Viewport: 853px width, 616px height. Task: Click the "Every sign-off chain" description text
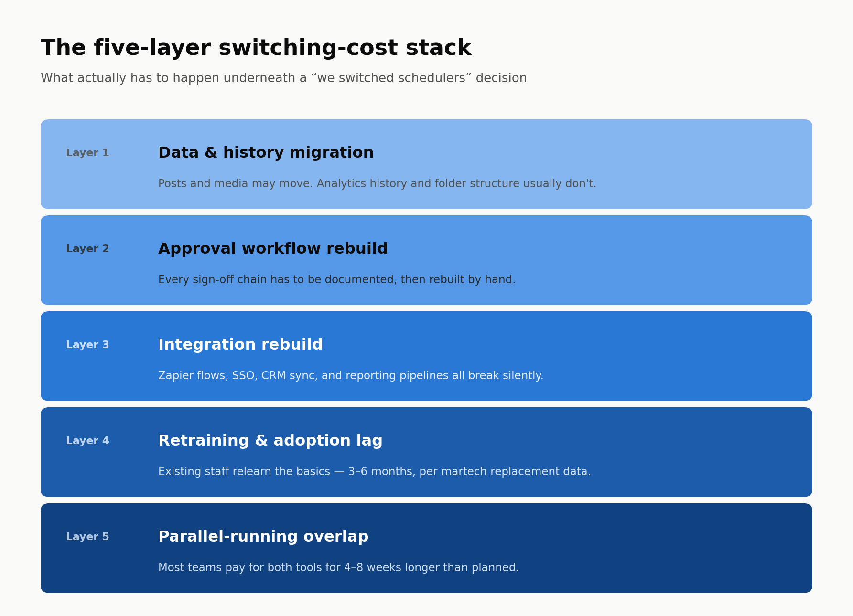(337, 280)
